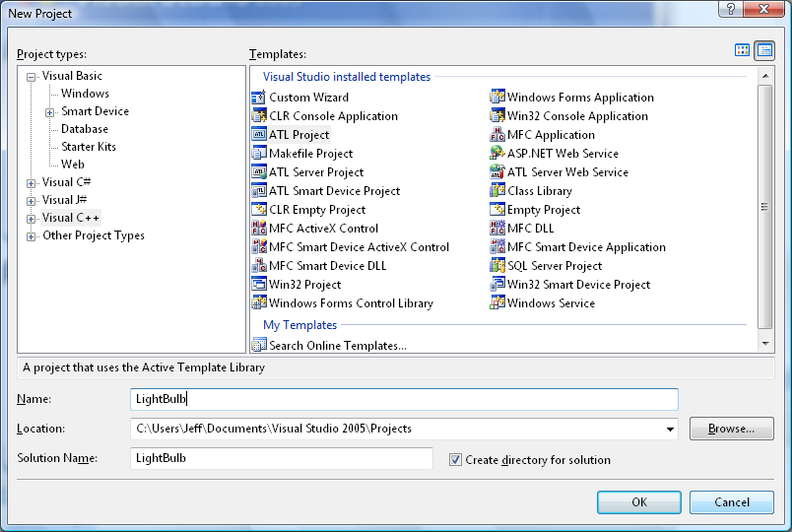Screen dimensions: 792x532
Task: Select the Visual J# tree label
Action: (64, 200)
